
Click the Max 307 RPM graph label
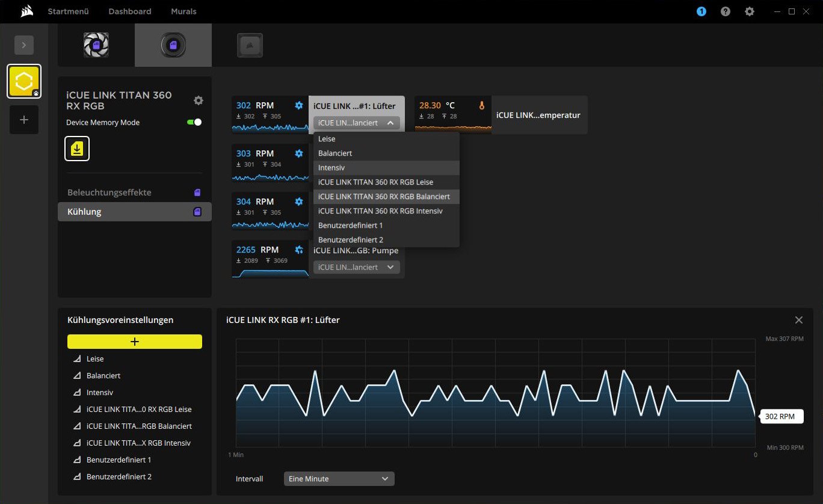[784, 339]
